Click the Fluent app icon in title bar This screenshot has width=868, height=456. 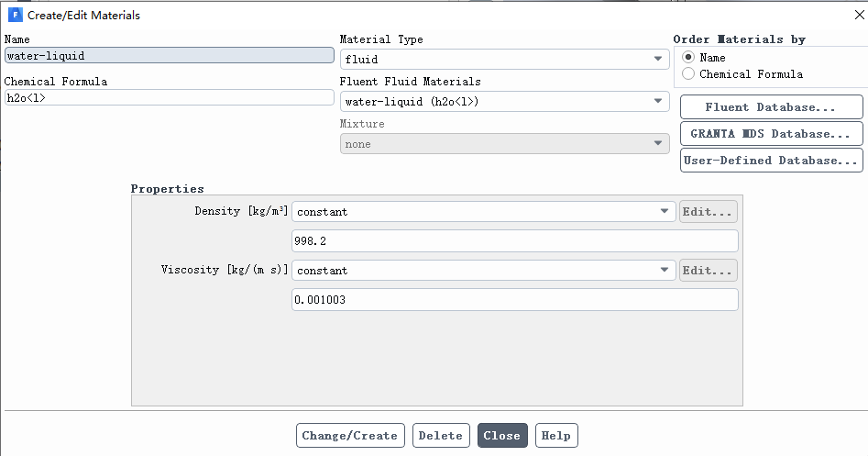(15, 16)
